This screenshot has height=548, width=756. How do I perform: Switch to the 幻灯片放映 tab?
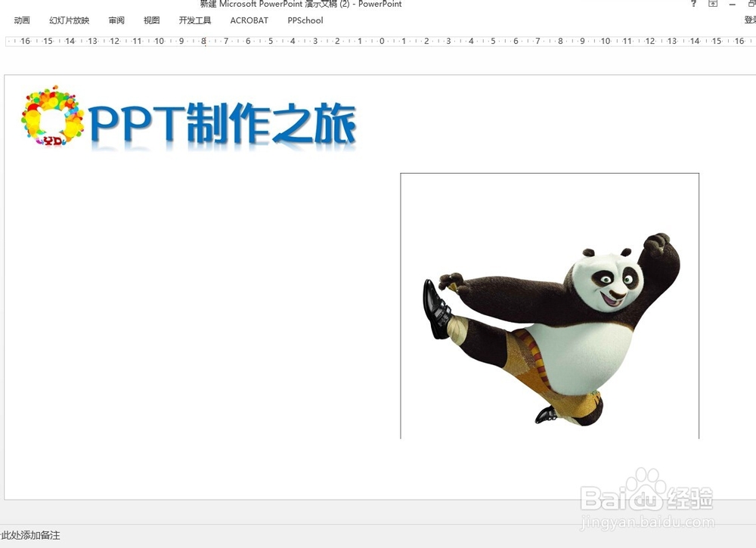pyautogui.click(x=70, y=20)
